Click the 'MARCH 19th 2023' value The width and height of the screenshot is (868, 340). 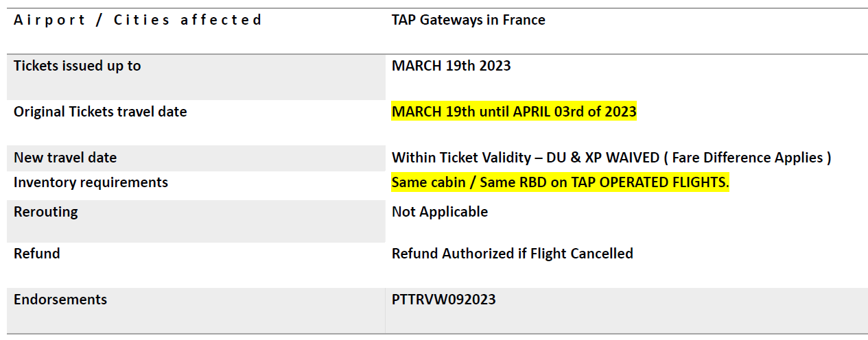pyautogui.click(x=451, y=66)
